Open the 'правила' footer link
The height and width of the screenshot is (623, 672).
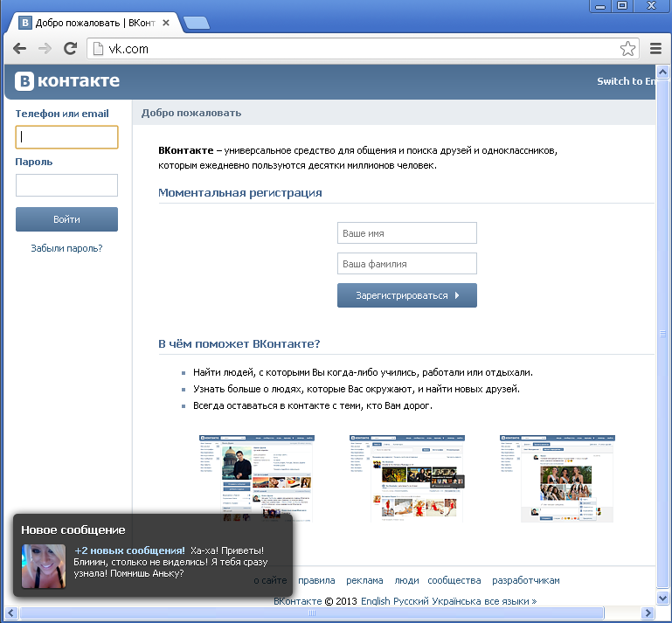click(316, 580)
